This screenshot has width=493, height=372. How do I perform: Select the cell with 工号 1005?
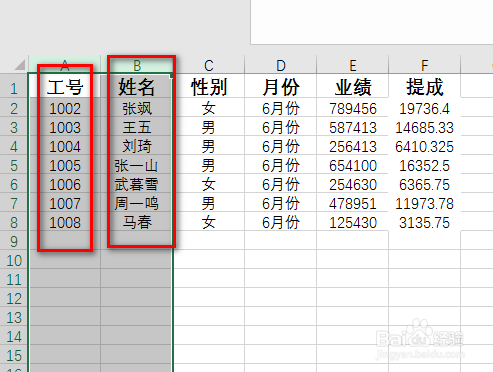point(65,165)
